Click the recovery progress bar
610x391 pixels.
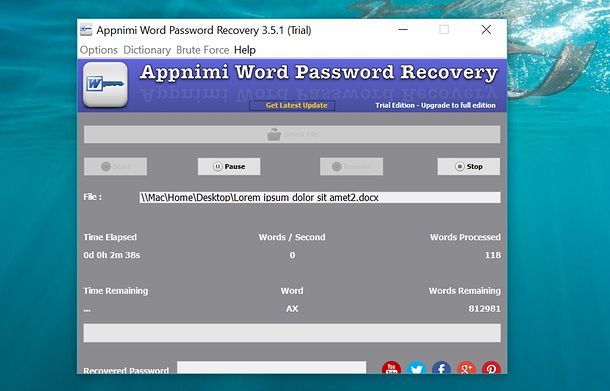(x=292, y=333)
